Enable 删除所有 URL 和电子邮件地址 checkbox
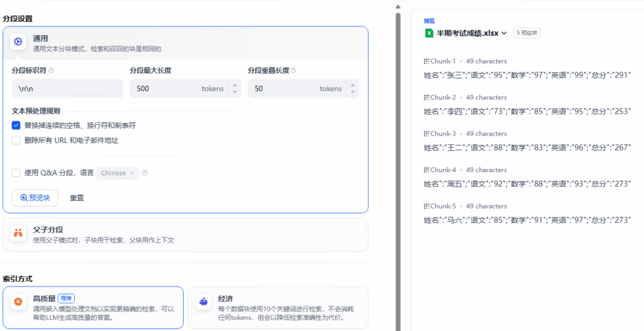The image size is (644, 331). click(x=16, y=140)
